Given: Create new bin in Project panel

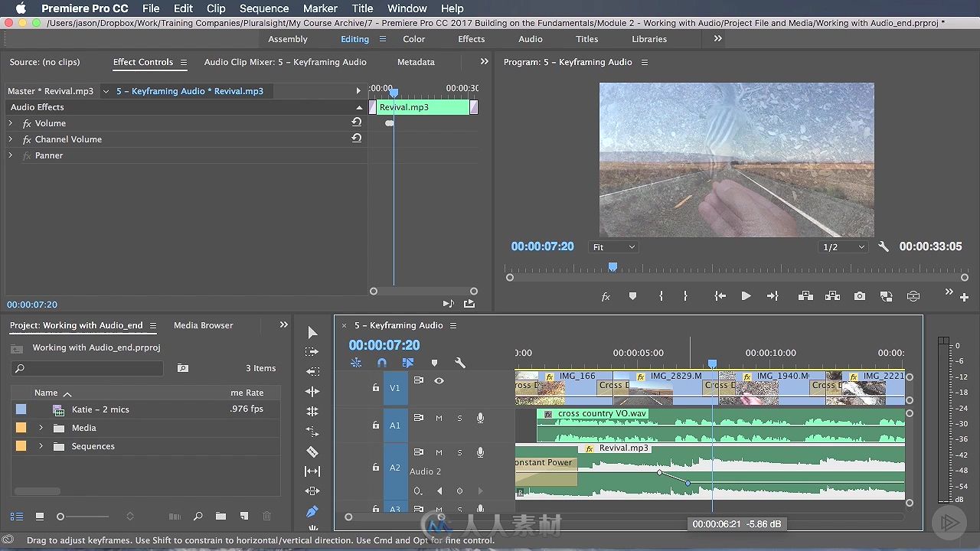Looking at the screenshot, I should (x=220, y=517).
